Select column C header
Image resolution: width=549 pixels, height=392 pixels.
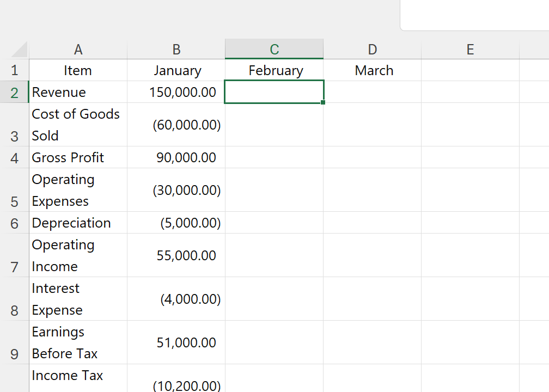(274, 50)
